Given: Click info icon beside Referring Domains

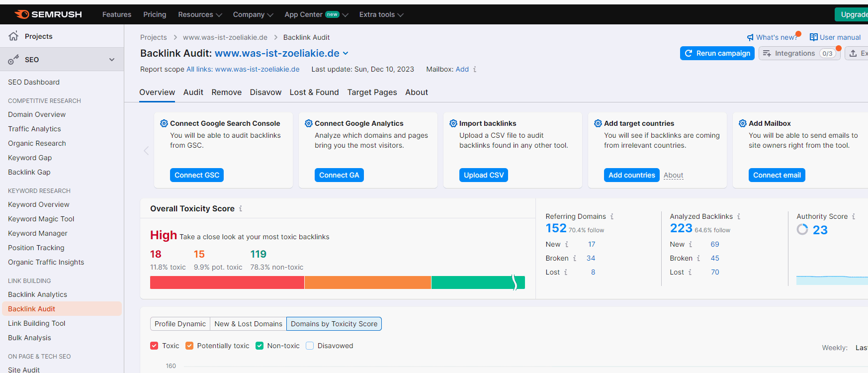Looking at the screenshot, I should click(x=612, y=216).
